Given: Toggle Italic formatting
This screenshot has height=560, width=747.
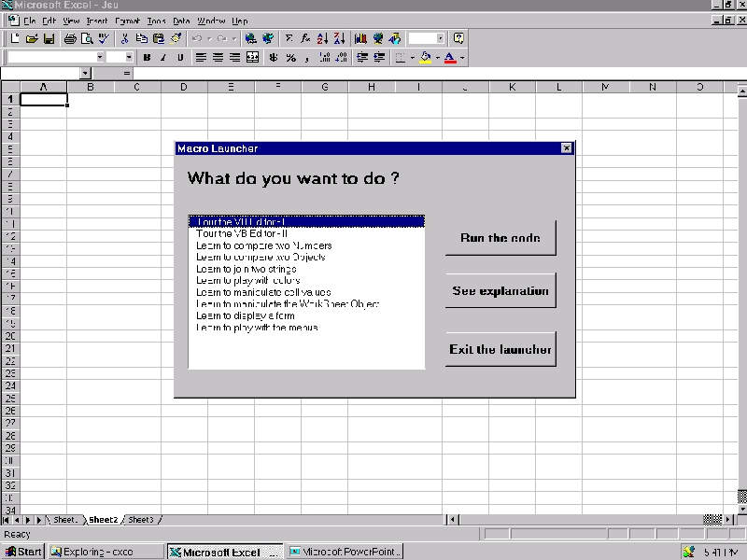Looking at the screenshot, I should (x=163, y=58).
